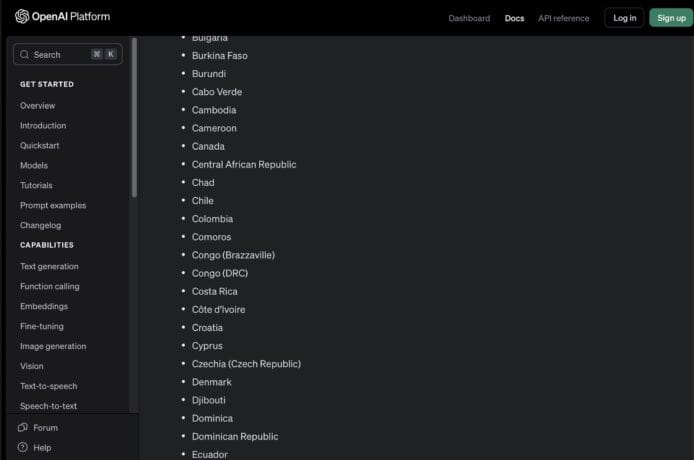Go to the Quickstart guide
The width and height of the screenshot is (694, 460).
40,146
